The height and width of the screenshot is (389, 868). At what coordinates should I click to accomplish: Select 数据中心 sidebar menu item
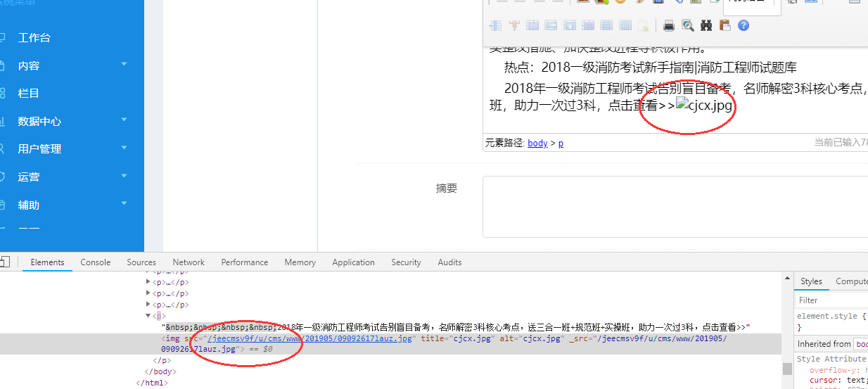coord(39,121)
